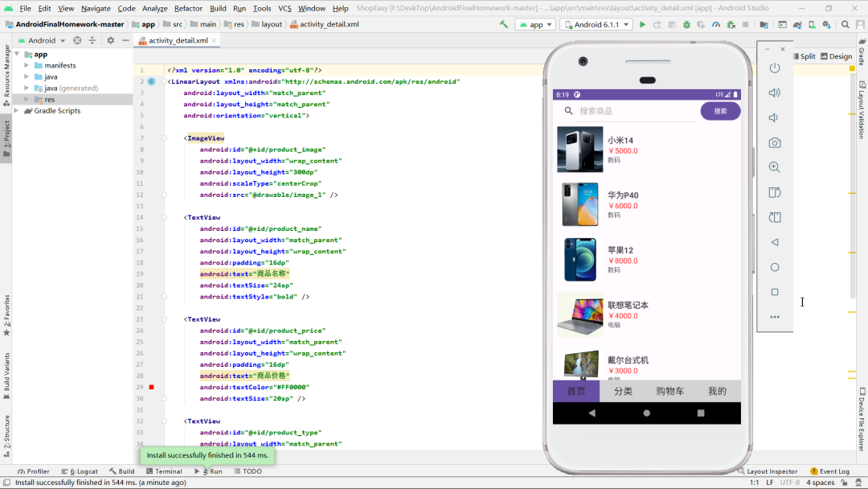
Task: Open the Logcat tool window
Action: pyautogui.click(x=80, y=471)
